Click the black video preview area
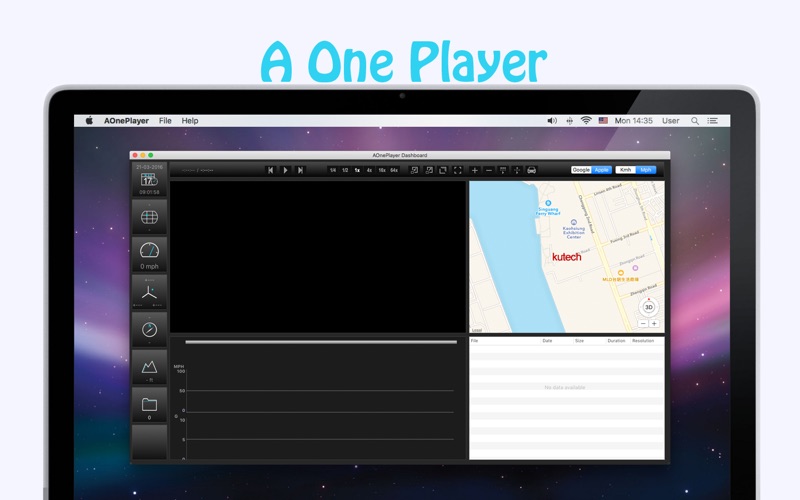 pyautogui.click(x=318, y=257)
